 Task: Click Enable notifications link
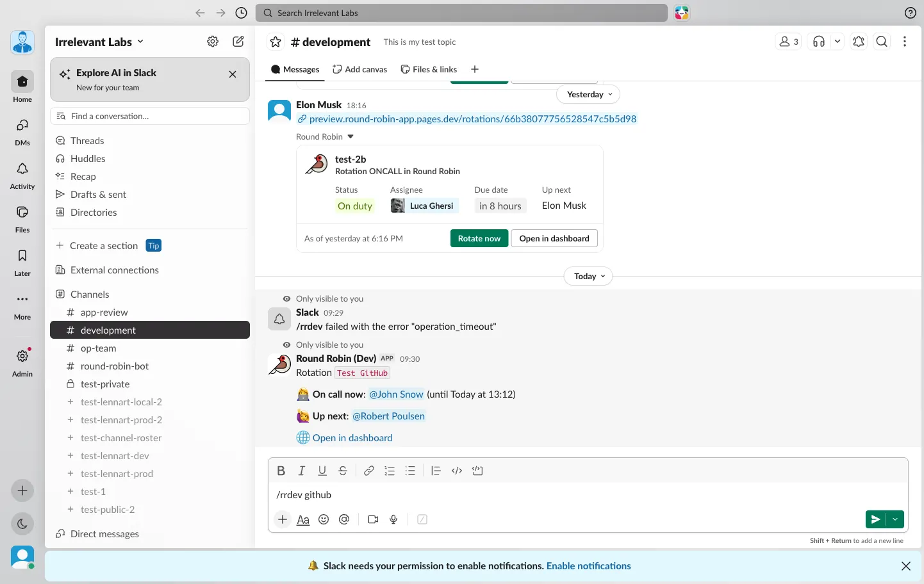point(588,565)
